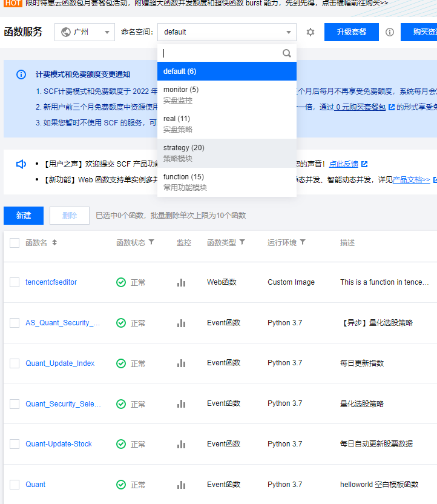The width and height of the screenshot is (437, 504).
Task: Choose strategy (20) namespace option
Action: coord(227,153)
